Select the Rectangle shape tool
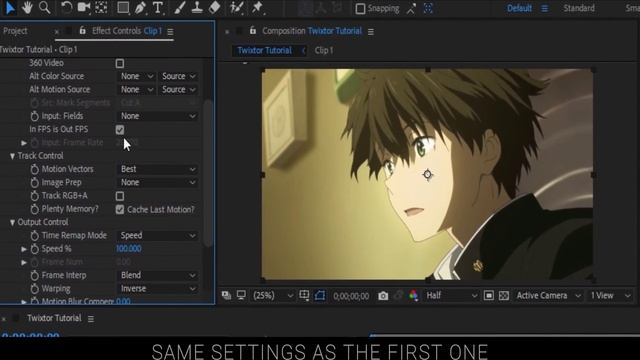The image size is (640, 360). click(123, 7)
